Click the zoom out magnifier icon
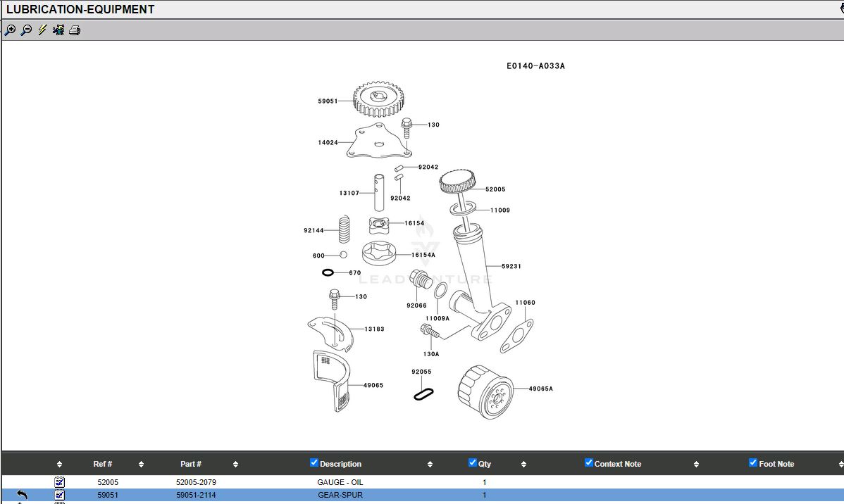 (x=26, y=30)
